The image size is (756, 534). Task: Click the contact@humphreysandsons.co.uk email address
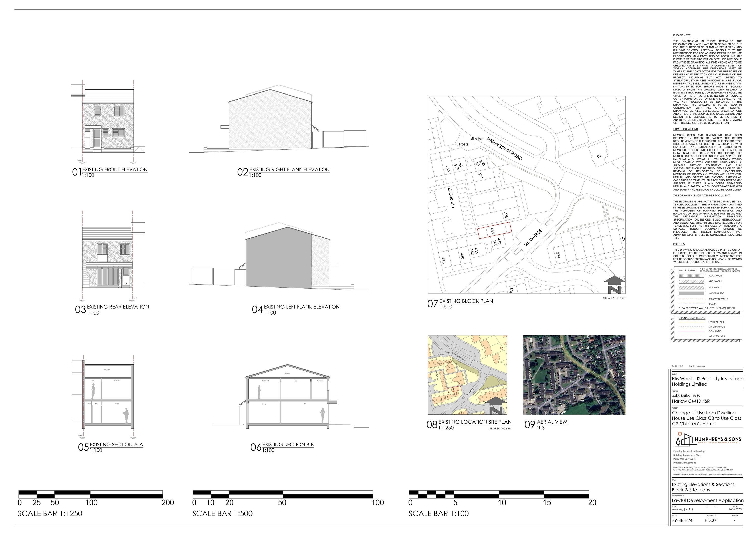[707, 474]
